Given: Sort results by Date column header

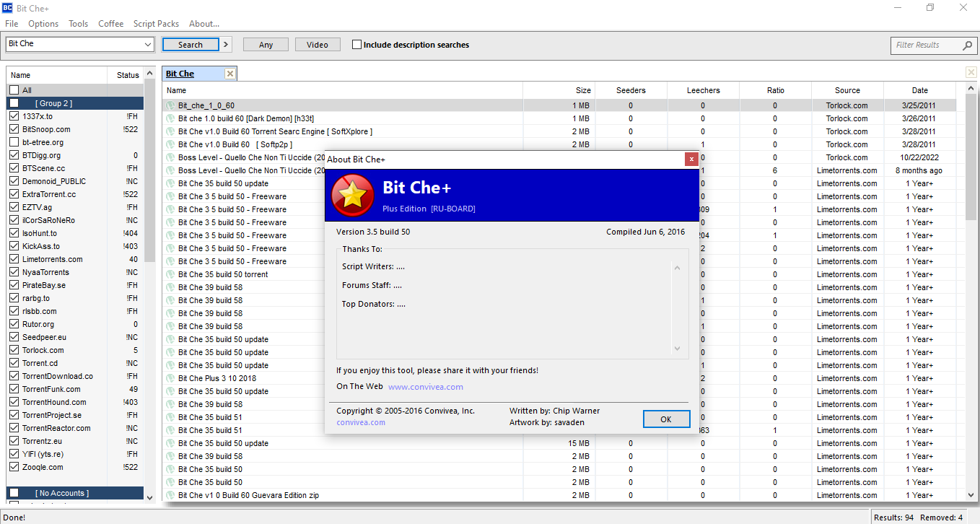Looking at the screenshot, I should (919, 90).
